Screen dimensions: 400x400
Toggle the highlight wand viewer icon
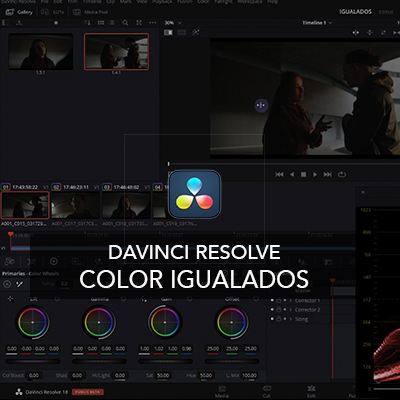pyautogui.click(x=195, y=32)
